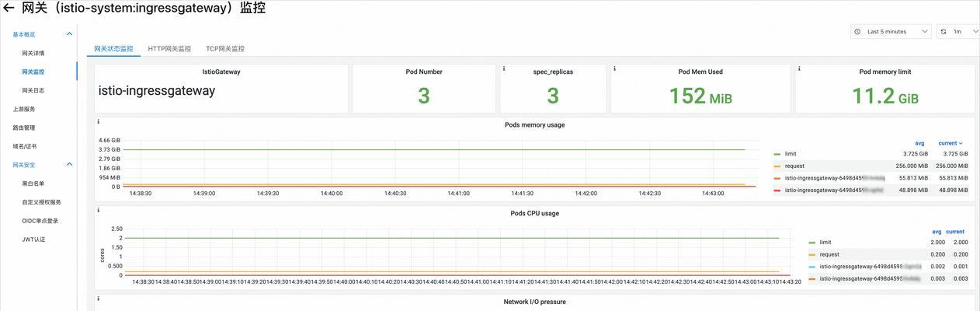The height and width of the screenshot is (311, 980).
Task: Click the Network I/O pressure panel title
Action: (x=535, y=302)
